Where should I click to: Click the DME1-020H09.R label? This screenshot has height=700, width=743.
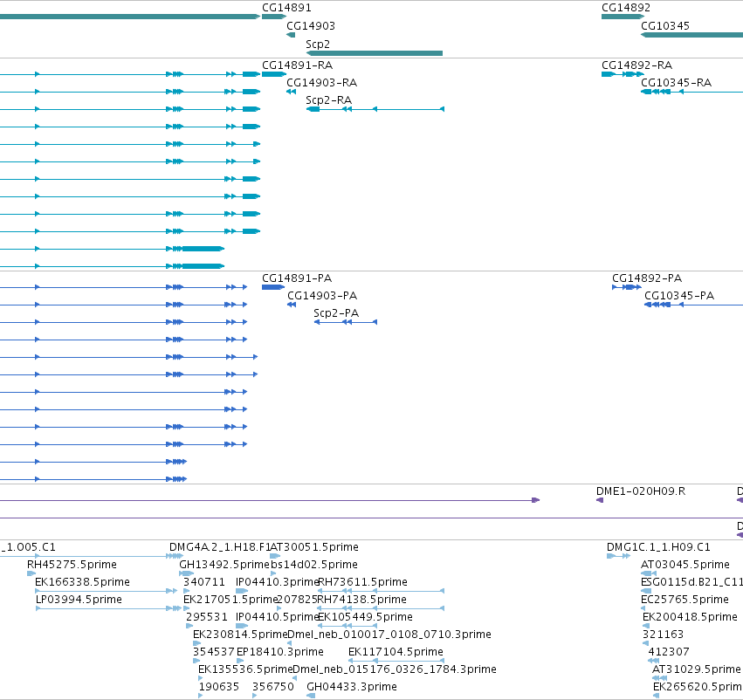641,491
